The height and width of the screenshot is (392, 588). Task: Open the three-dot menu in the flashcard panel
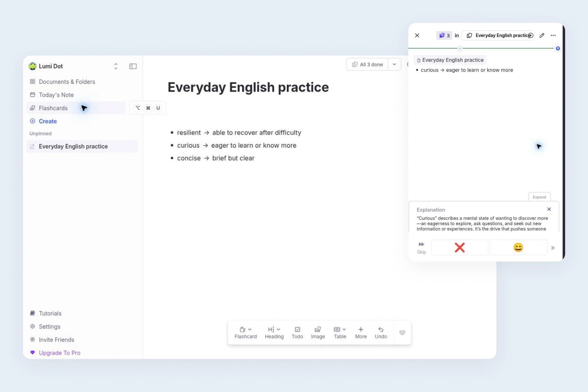click(553, 35)
